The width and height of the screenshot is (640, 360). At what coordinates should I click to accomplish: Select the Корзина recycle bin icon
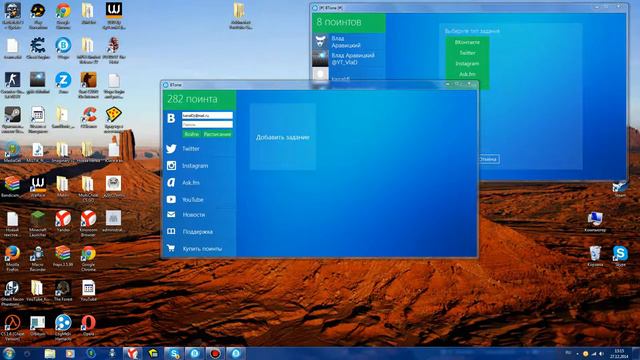pos(595,256)
